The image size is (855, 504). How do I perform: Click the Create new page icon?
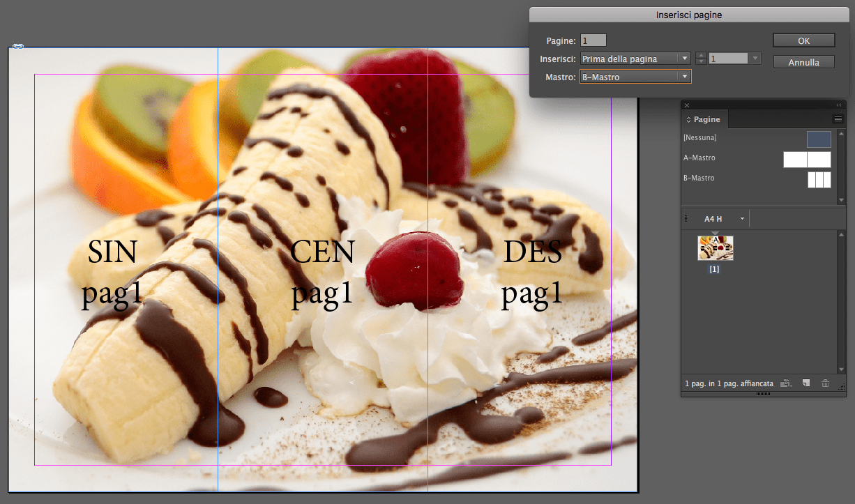806,383
